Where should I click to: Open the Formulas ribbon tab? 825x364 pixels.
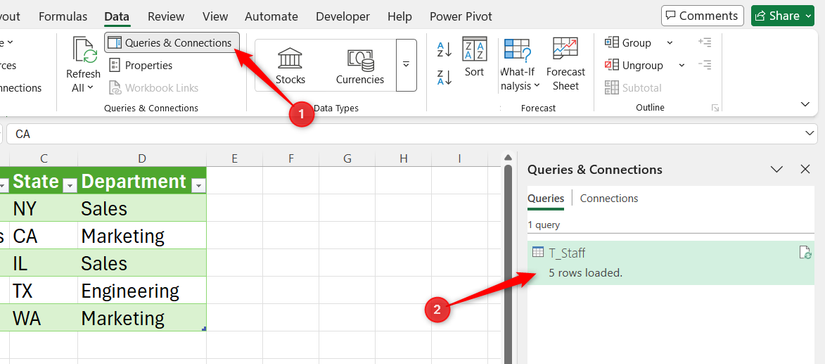pyautogui.click(x=63, y=16)
